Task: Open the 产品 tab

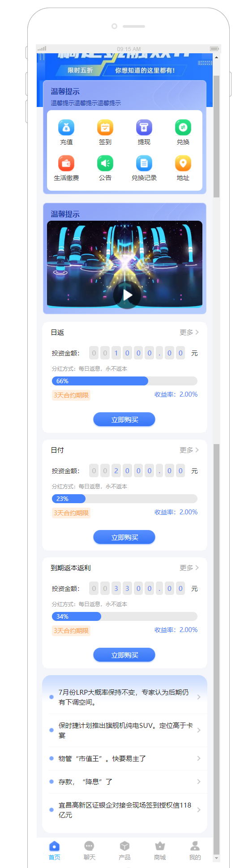Action: (124, 851)
